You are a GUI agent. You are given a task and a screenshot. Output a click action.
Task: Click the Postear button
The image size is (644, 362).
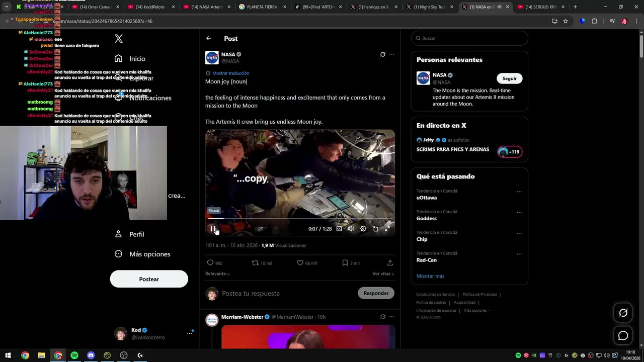pyautogui.click(x=149, y=279)
